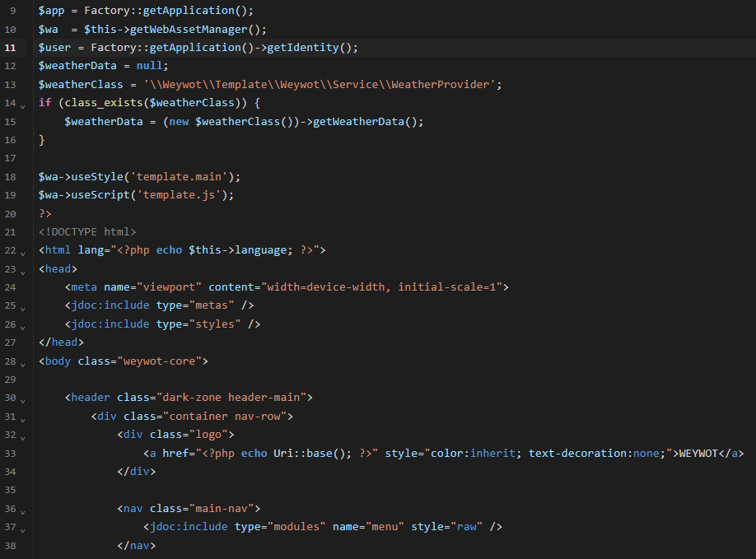Place cursor in the DOCTYPE html line

pos(87,232)
